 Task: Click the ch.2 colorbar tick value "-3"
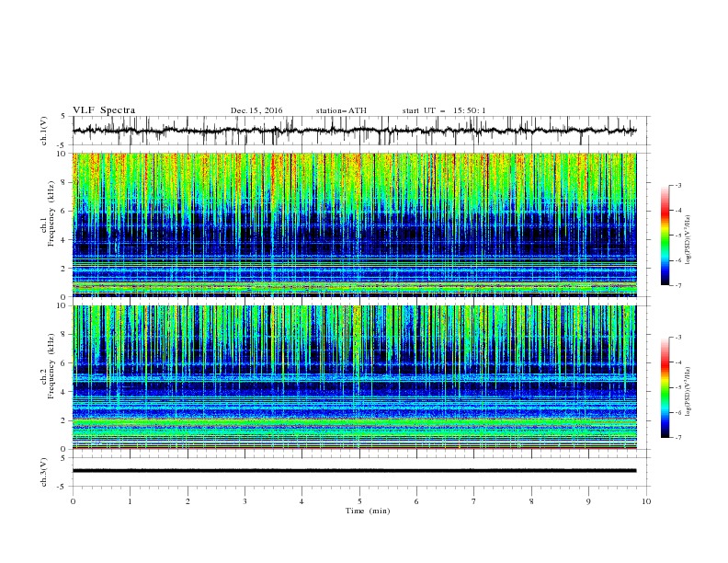pos(677,338)
